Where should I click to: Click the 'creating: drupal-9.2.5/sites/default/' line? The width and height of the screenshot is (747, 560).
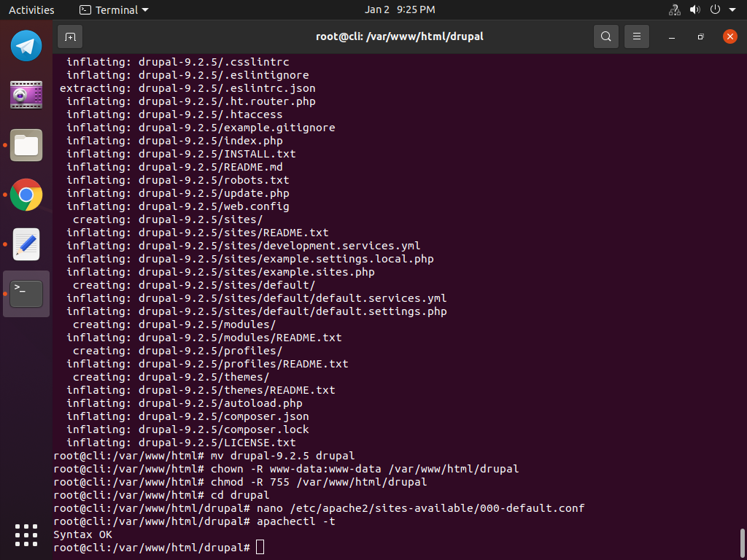coord(194,285)
